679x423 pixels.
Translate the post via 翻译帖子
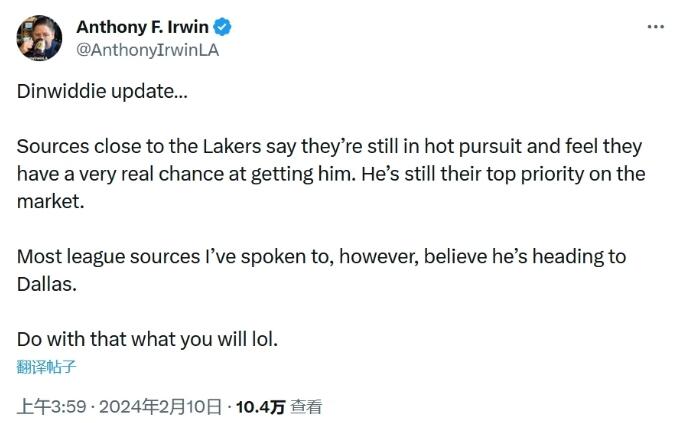pos(46,366)
